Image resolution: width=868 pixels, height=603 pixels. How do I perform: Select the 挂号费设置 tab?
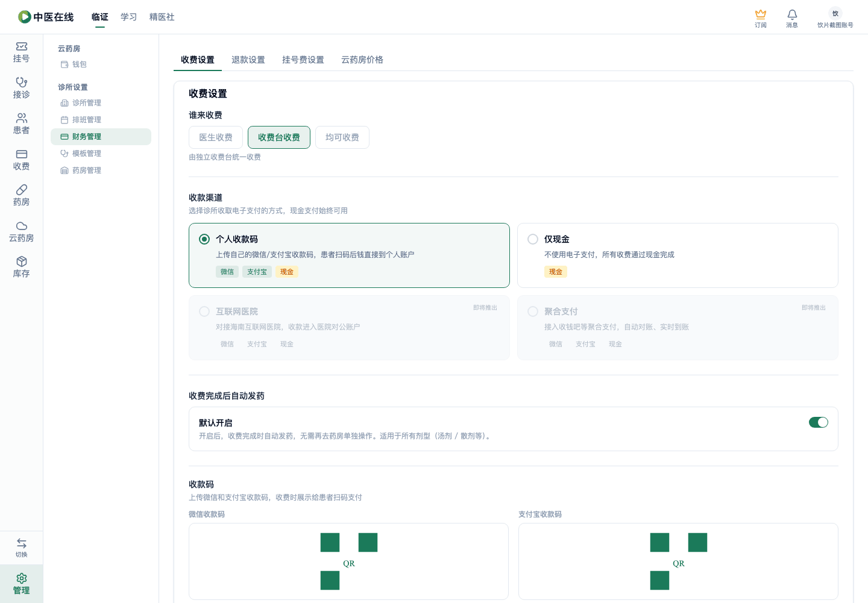tap(303, 60)
